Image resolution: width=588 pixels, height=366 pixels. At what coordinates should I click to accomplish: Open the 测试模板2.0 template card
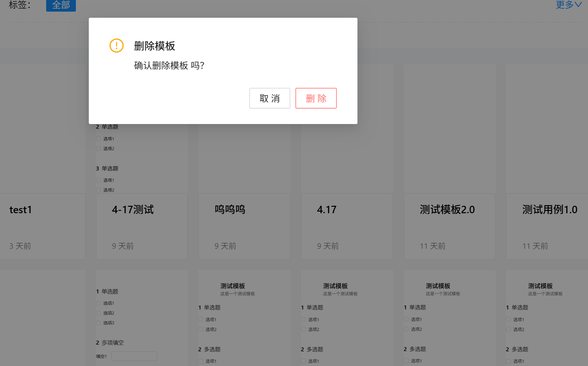[449, 226]
